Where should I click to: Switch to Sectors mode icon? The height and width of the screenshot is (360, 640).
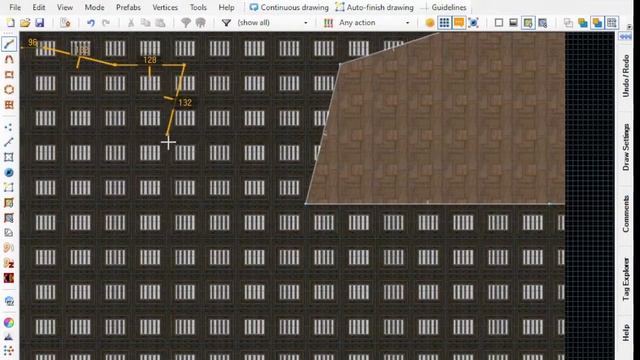[x=9, y=157]
